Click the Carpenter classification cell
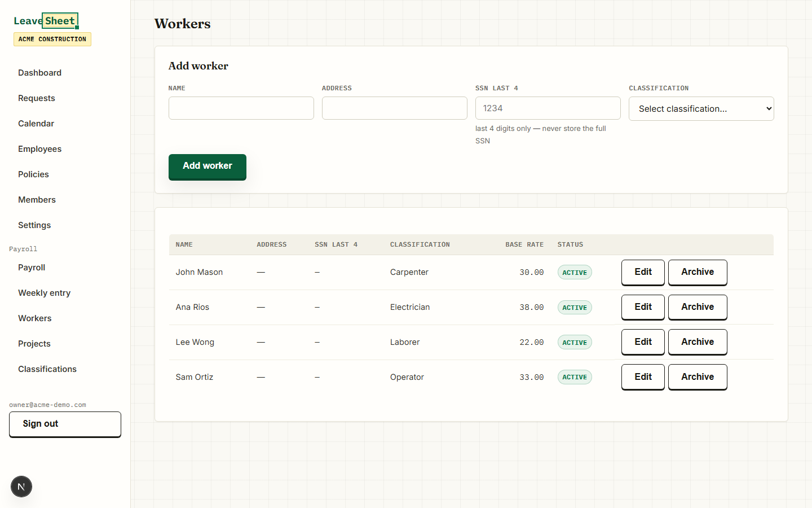 point(409,272)
